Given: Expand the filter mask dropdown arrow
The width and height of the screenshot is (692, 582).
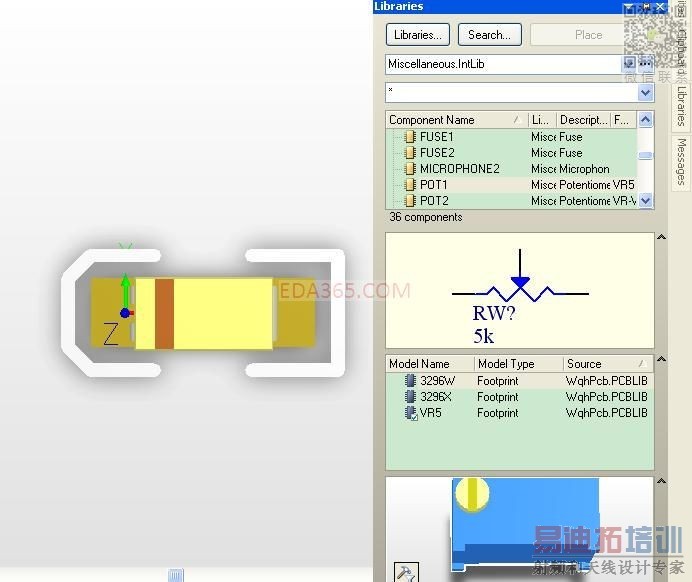Looking at the screenshot, I should (645, 93).
